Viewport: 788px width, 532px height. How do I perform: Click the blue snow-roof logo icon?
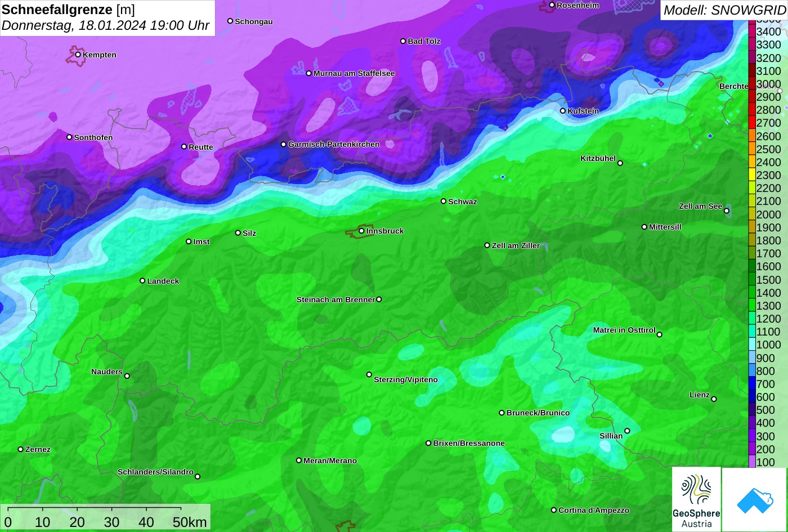754,499
